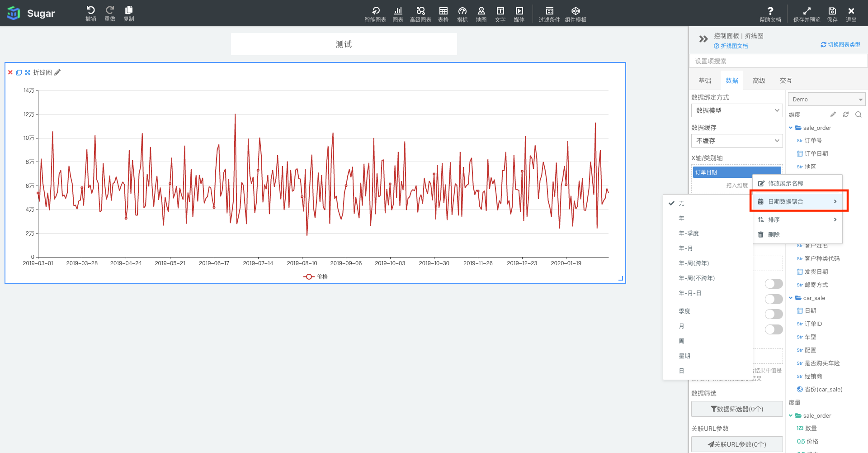Open the map (地图) tool
Screen dimensions: 868x453
(x=481, y=14)
